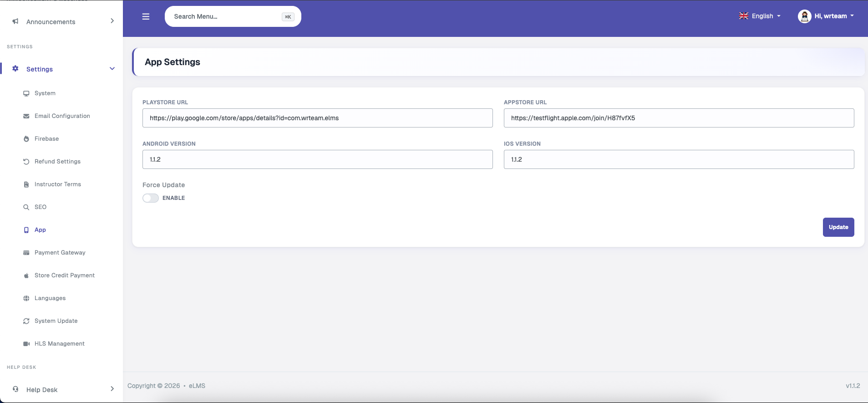
Task: Click the HLS Management video camera icon
Action: click(x=26, y=344)
